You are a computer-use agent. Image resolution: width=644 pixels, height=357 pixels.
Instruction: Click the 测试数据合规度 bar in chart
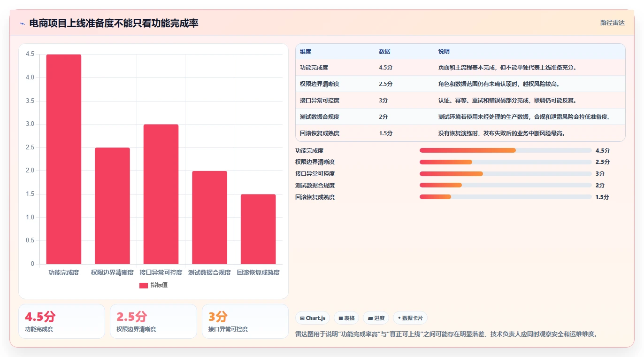[x=209, y=217]
